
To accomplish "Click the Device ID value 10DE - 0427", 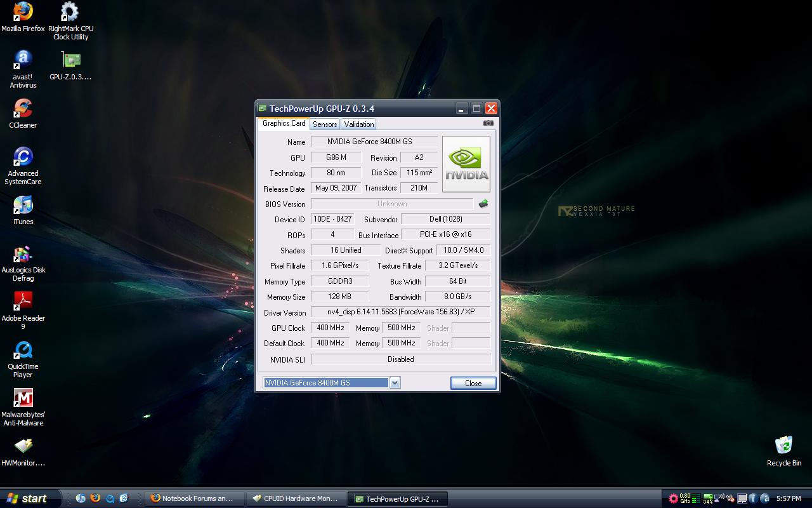I will click(332, 219).
